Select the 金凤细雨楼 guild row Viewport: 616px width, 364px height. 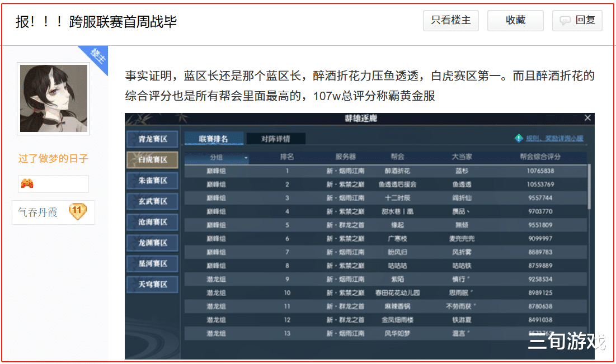click(x=386, y=320)
